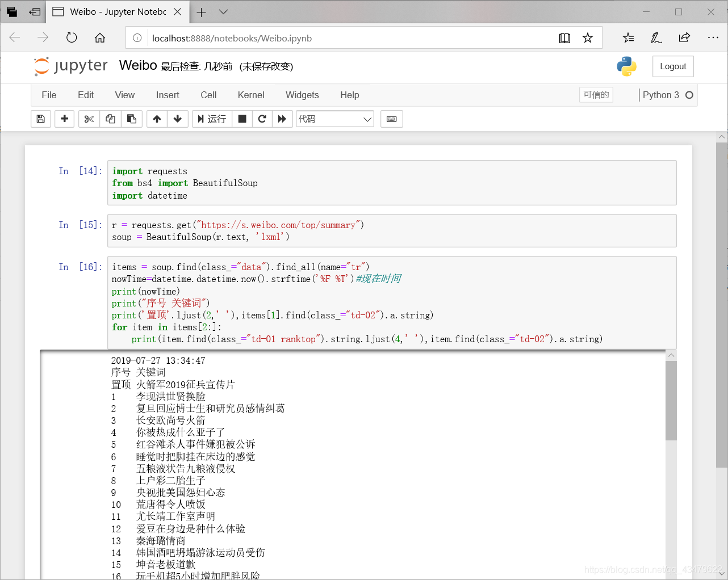Restart and run all cells with the fast-forward icon
728x580 pixels.
282,119
